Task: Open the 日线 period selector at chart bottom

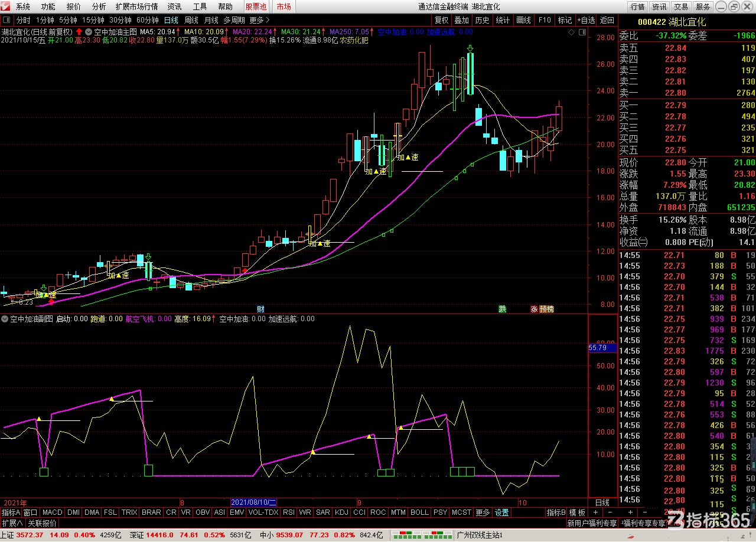Action: 602,502
